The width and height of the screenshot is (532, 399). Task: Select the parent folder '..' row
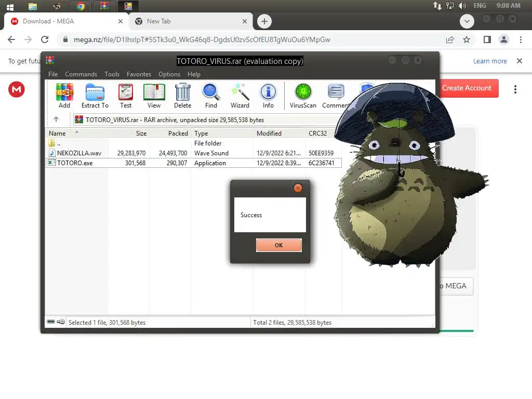point(193,143)
